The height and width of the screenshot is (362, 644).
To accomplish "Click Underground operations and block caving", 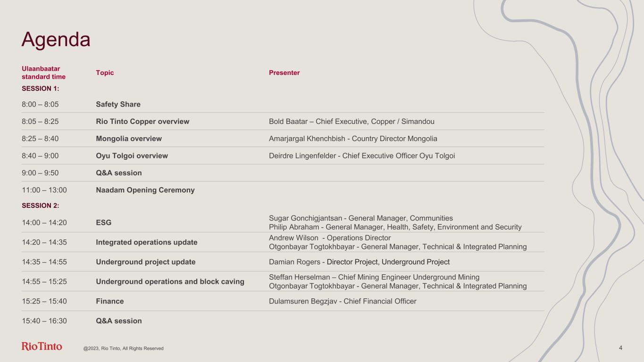I will coord(170,282).
